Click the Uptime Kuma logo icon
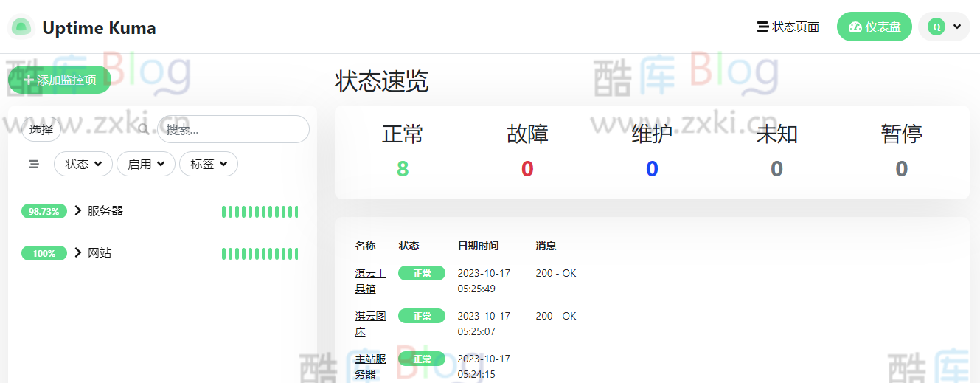 [21, 27]
